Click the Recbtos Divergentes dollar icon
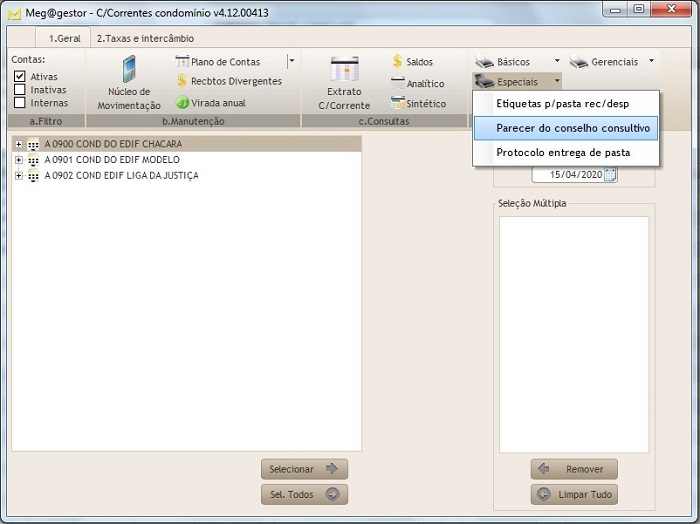Image resolution: width=700 pixels, height=524 pixels. pos(181,81)
